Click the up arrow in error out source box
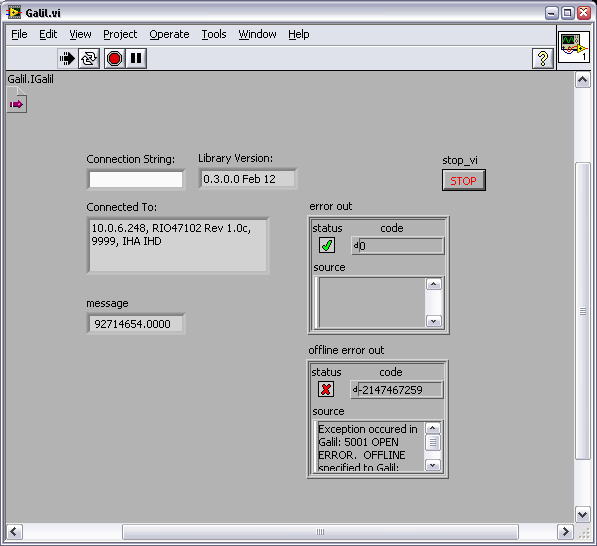The width and height of the screenshot is (597, 546). pyautogui.click(x=434, y=284)
